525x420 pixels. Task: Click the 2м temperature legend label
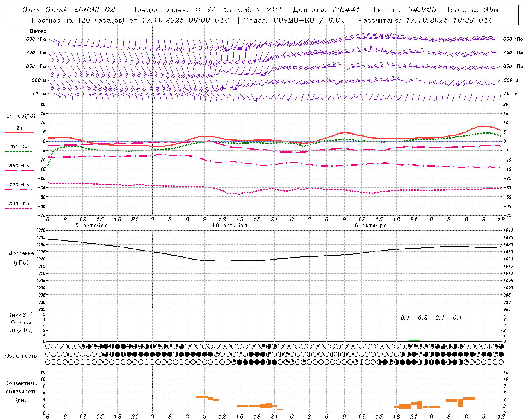coord(19,128)
